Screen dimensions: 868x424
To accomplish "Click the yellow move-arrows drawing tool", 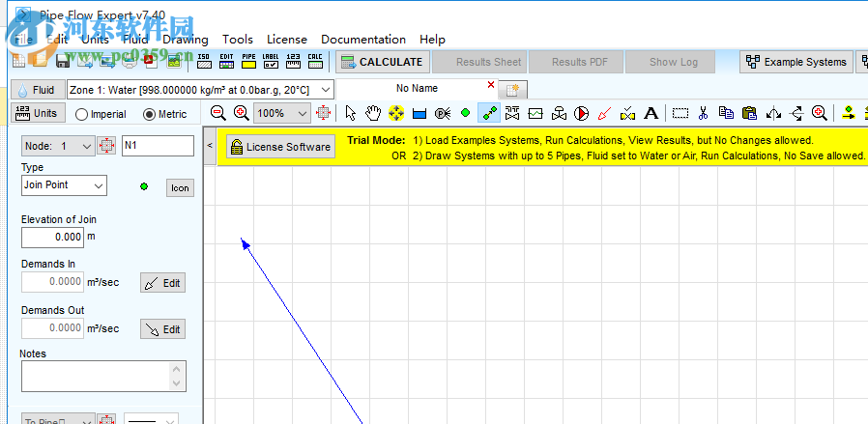I will click(395, 113).
